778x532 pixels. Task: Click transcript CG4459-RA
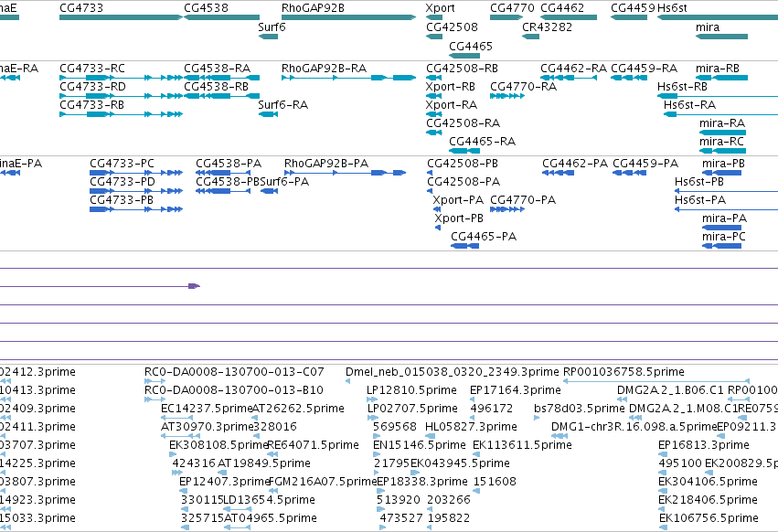coord(644,68)
